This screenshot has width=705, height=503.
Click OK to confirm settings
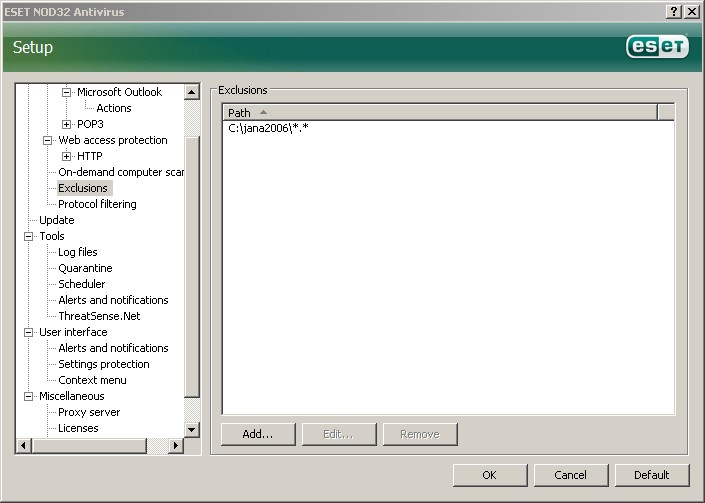click(x=489, y=475)
